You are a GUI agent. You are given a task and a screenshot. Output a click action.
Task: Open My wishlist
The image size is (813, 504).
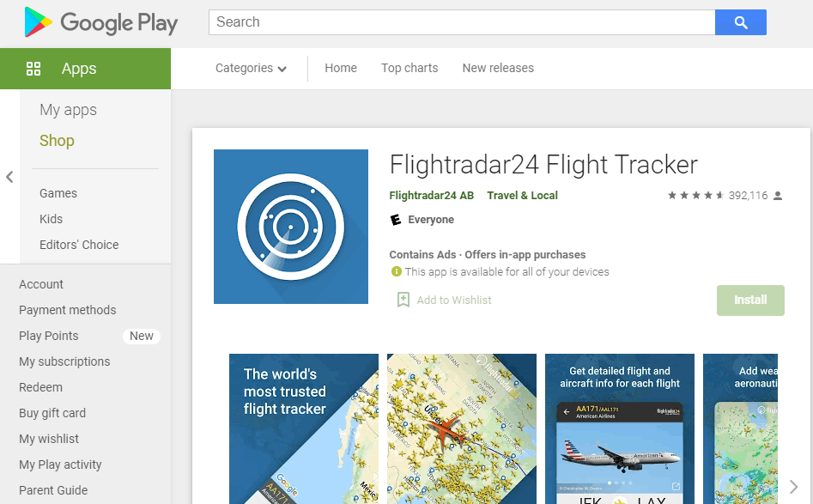[49, 439]
